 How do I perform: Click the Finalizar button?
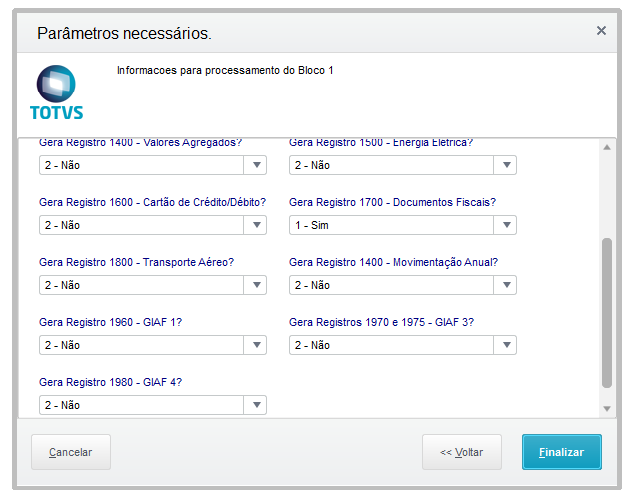[561, 452]
